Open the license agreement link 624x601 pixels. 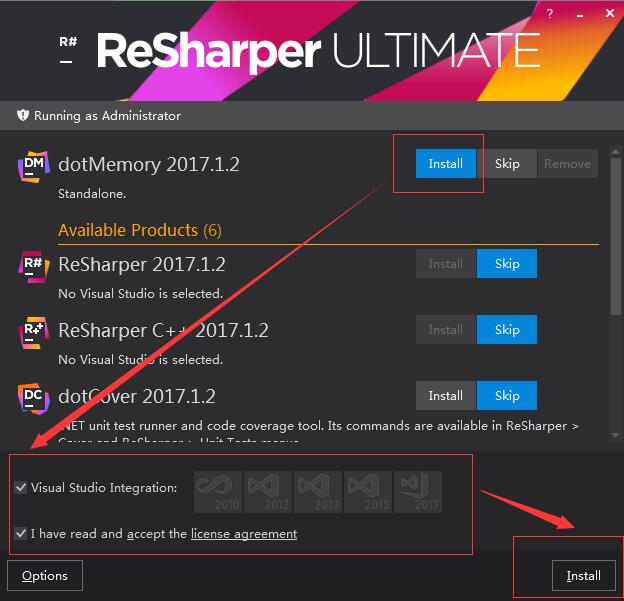click(x=244, y=534)
